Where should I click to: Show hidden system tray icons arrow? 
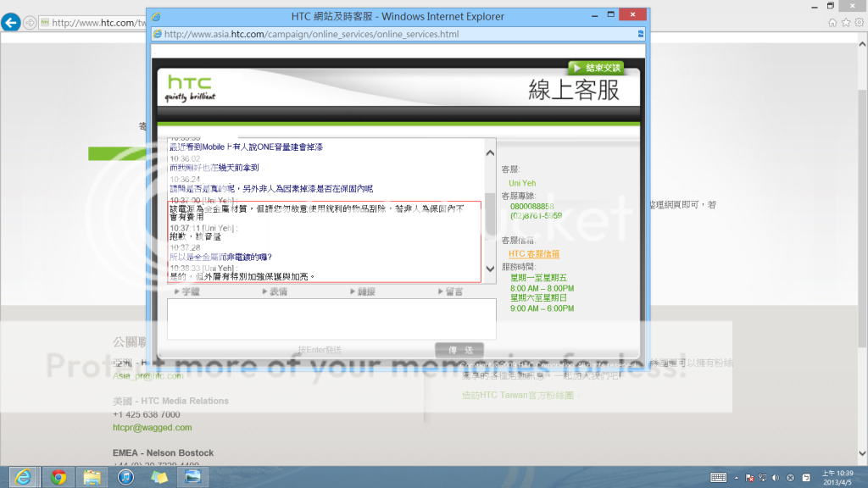738,478
